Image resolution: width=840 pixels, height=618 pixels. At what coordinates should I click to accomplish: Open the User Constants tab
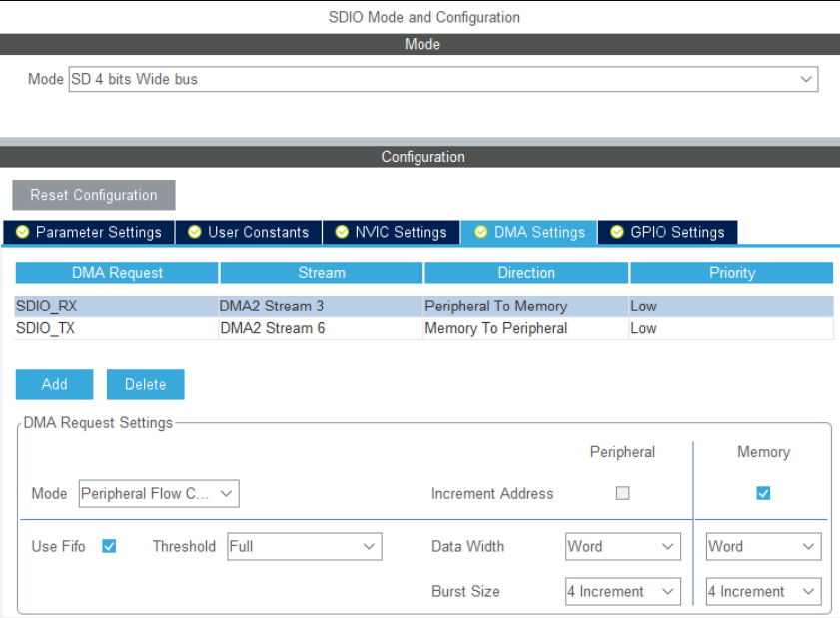pos(249,232)
